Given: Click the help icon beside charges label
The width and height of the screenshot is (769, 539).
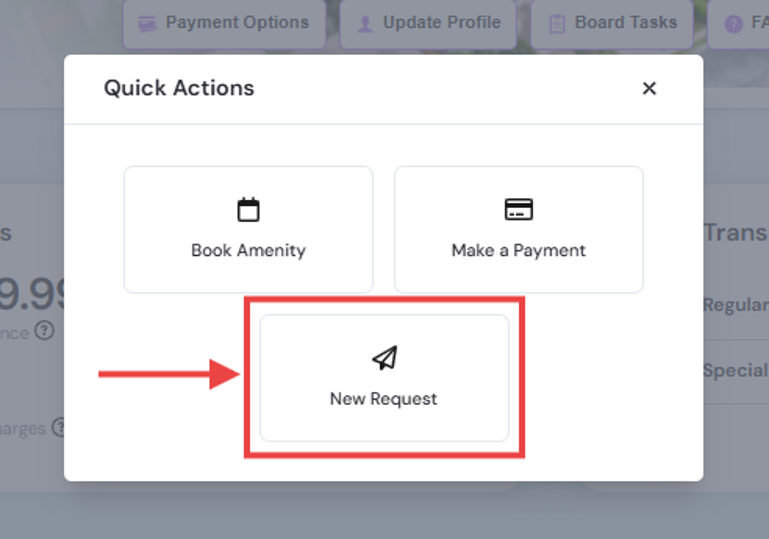Looking at the screenshot, I should [x=59, y=428].
